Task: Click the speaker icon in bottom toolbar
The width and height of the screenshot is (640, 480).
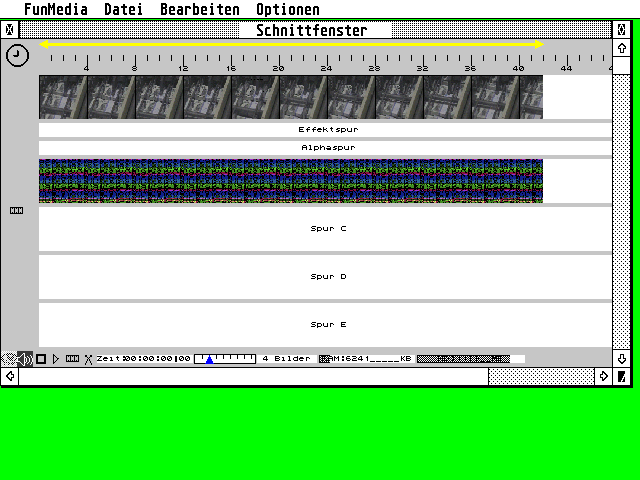Action: tap(24, 359)
